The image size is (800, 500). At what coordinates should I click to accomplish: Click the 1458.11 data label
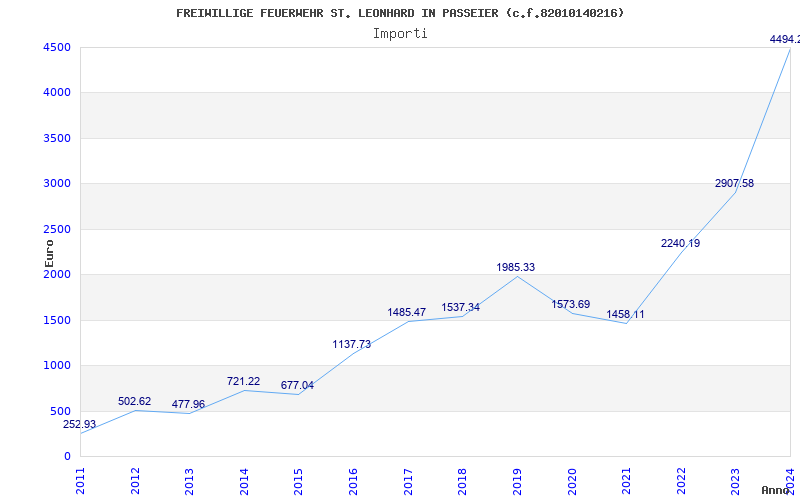626,315
